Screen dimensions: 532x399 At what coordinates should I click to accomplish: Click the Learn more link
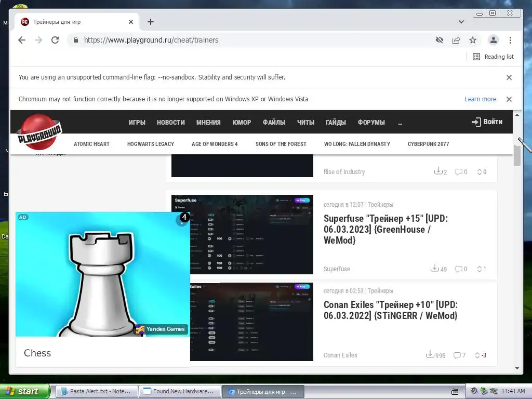tap(481, 99)
